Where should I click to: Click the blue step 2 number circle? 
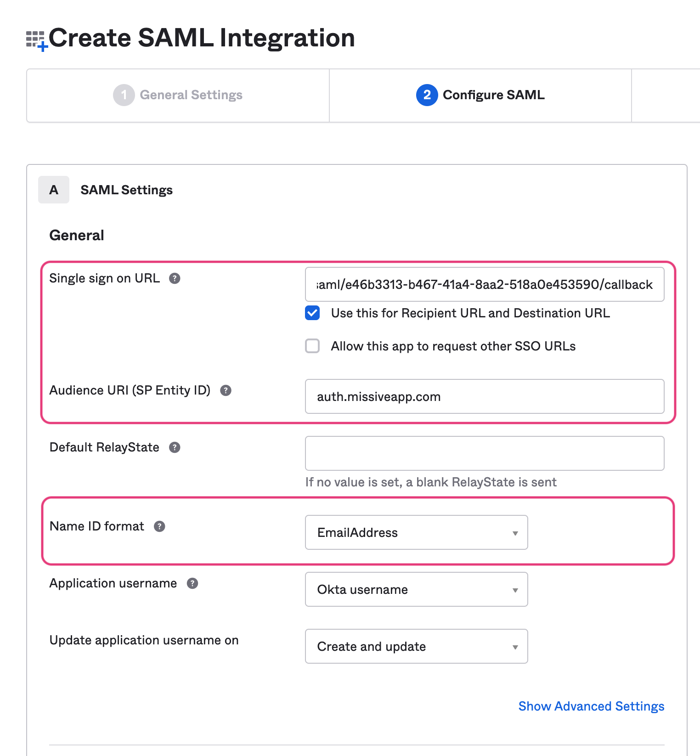(x=427, y=95)
